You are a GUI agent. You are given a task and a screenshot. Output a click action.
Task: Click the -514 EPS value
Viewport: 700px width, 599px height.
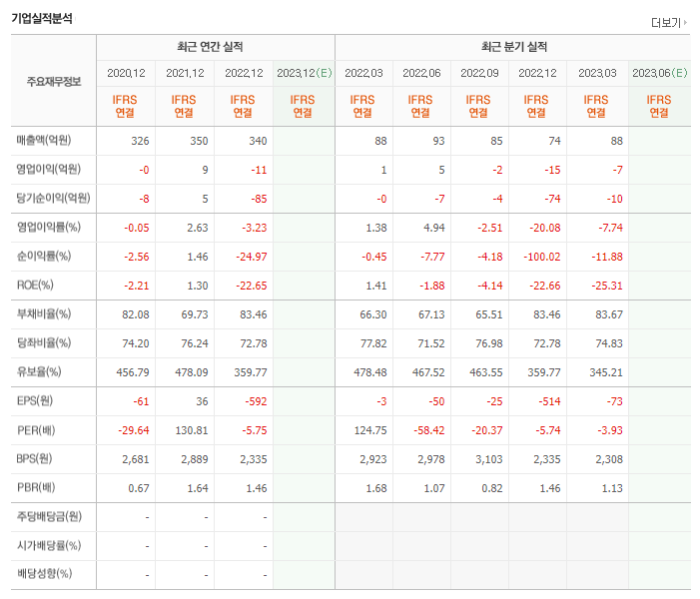[549, 401]
